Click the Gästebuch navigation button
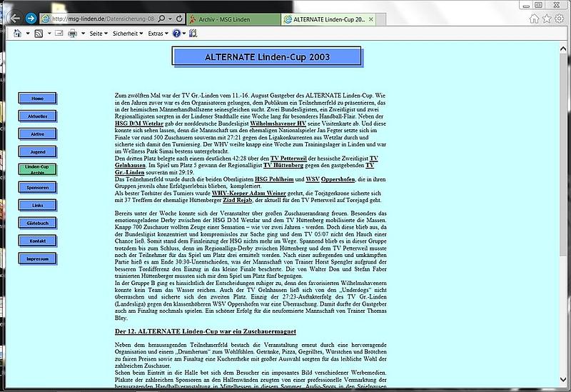 coord(38,223)
